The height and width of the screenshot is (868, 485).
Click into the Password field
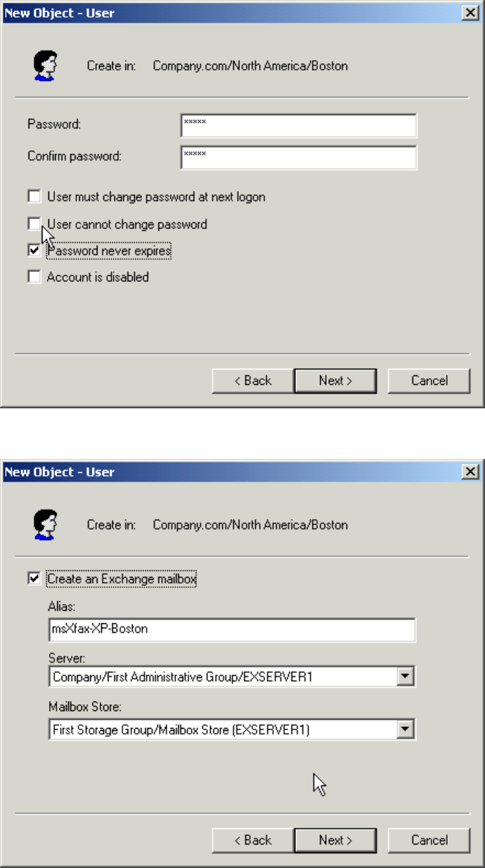point(298,125)
